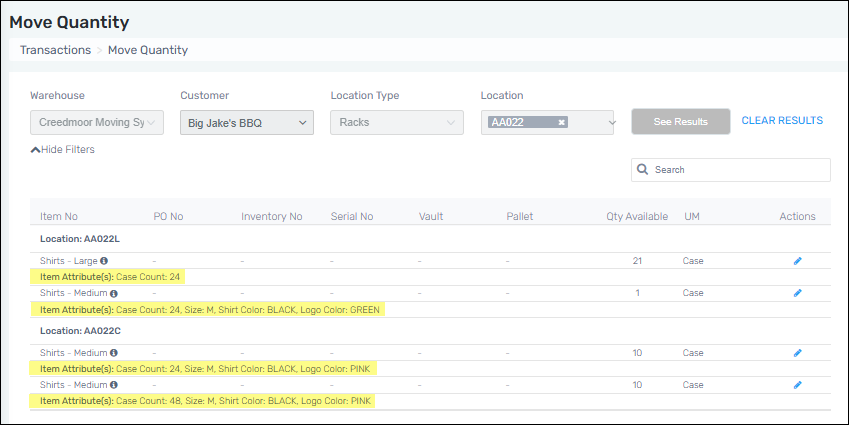
Task: Sort by Inventory No column header
Action: click(x=271, y=216)
